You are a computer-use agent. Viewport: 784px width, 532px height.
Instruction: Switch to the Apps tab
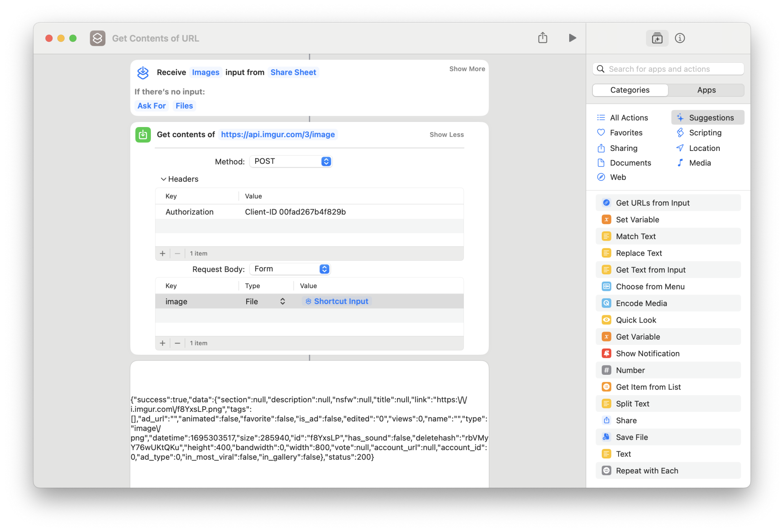[x=706, y=90]
